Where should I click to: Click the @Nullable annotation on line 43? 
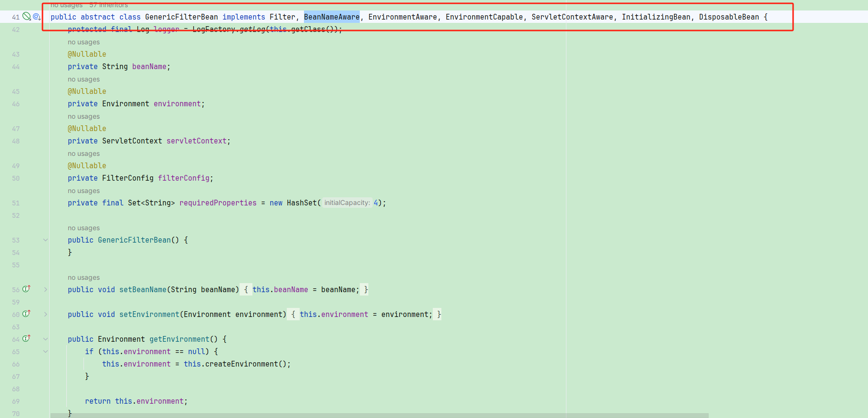click(87, 54)
